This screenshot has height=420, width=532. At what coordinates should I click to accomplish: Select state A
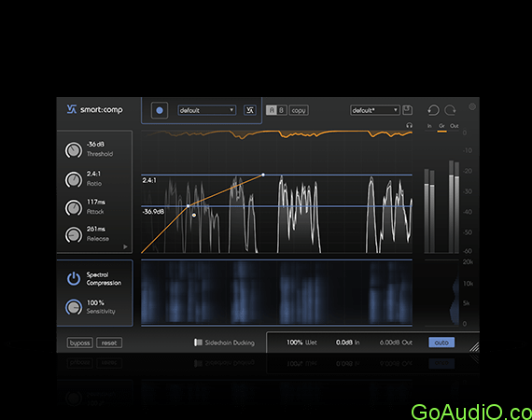coord(272,110)
